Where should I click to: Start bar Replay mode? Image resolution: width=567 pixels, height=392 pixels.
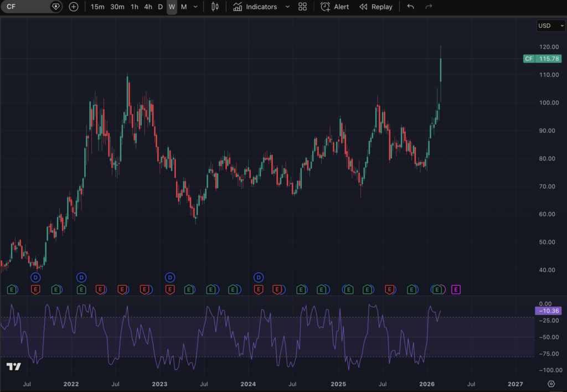tap(376, 7)
